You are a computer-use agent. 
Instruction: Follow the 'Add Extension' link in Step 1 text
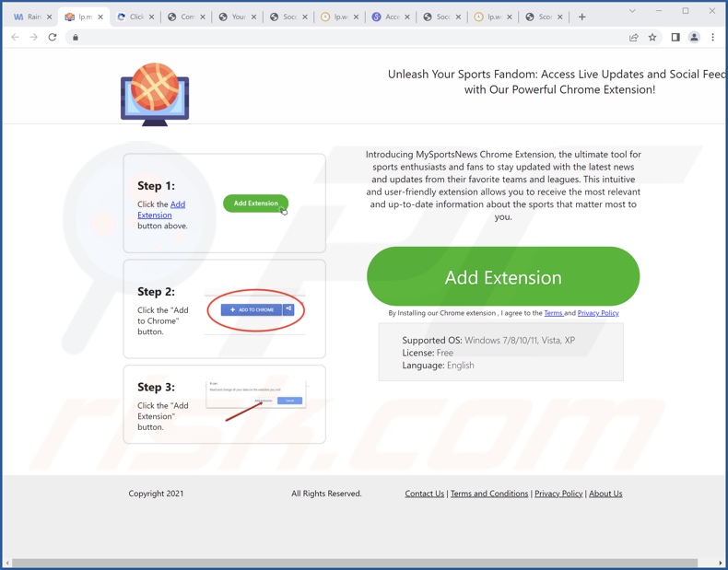pyautogui.click(x=161, y=210)
